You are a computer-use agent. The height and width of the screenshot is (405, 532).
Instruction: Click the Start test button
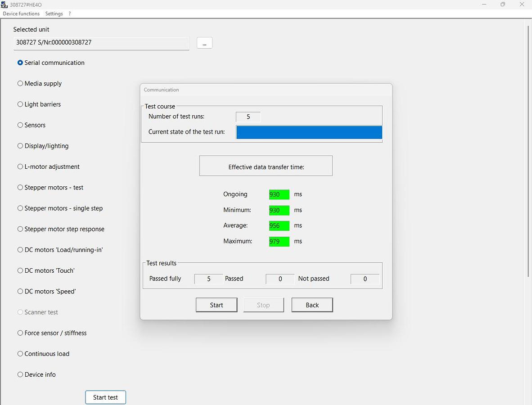pos(105,397)
